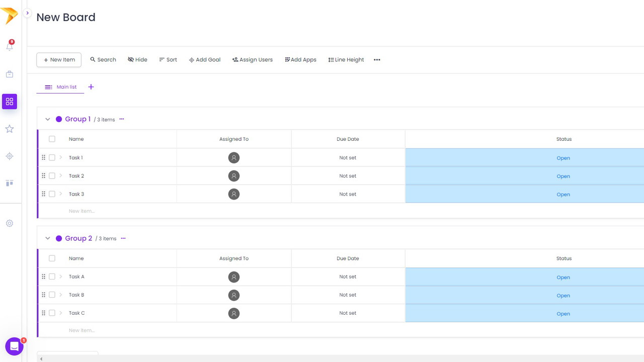
Task: Open the Sort menu in toolbar
Action: click(168, 60)
